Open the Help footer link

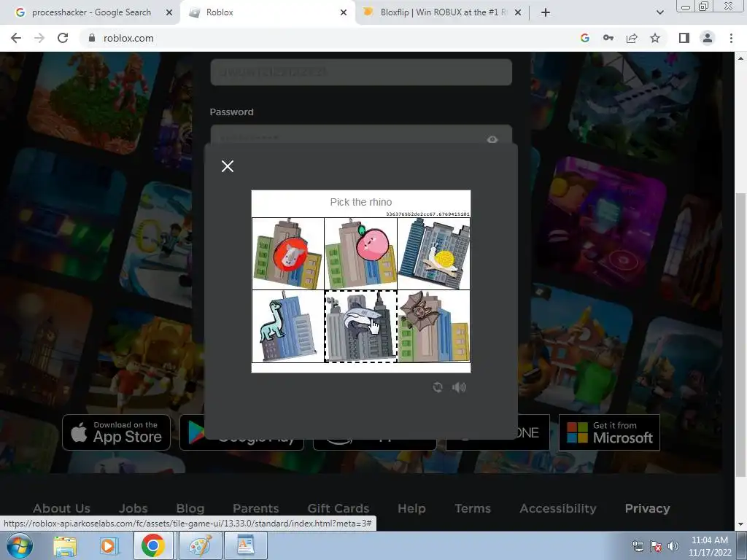411,508
